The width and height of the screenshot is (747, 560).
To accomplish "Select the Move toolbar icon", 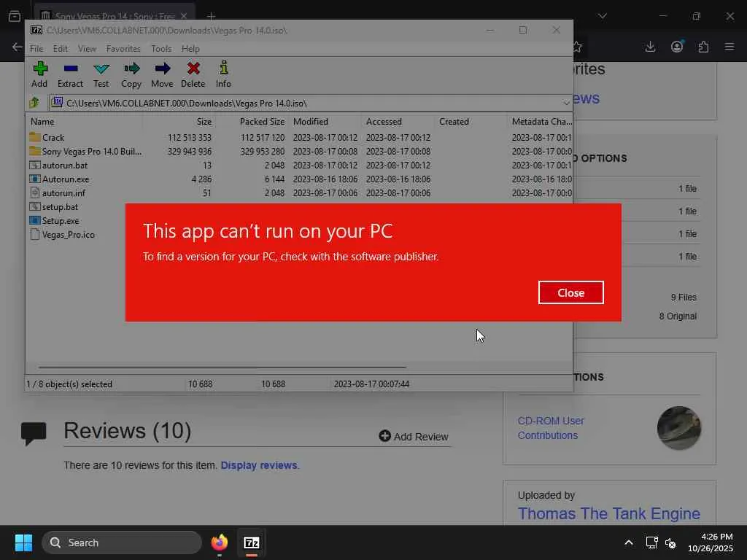I will 162,74.
